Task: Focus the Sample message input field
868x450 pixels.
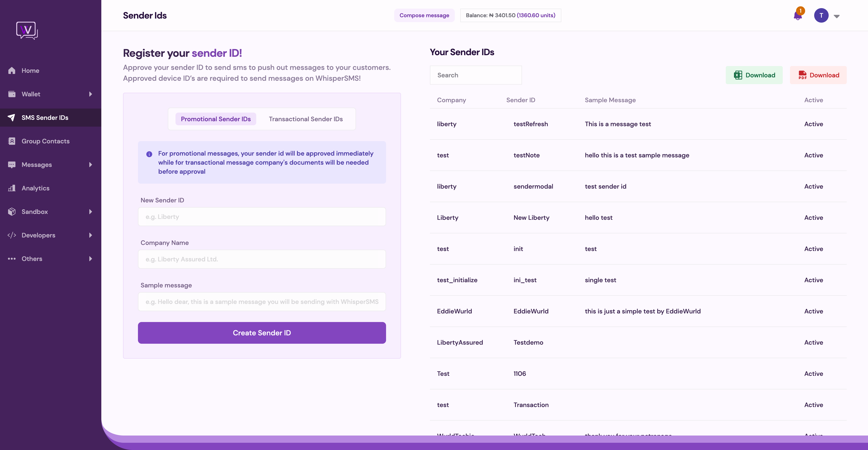Action: pos(262,301)
